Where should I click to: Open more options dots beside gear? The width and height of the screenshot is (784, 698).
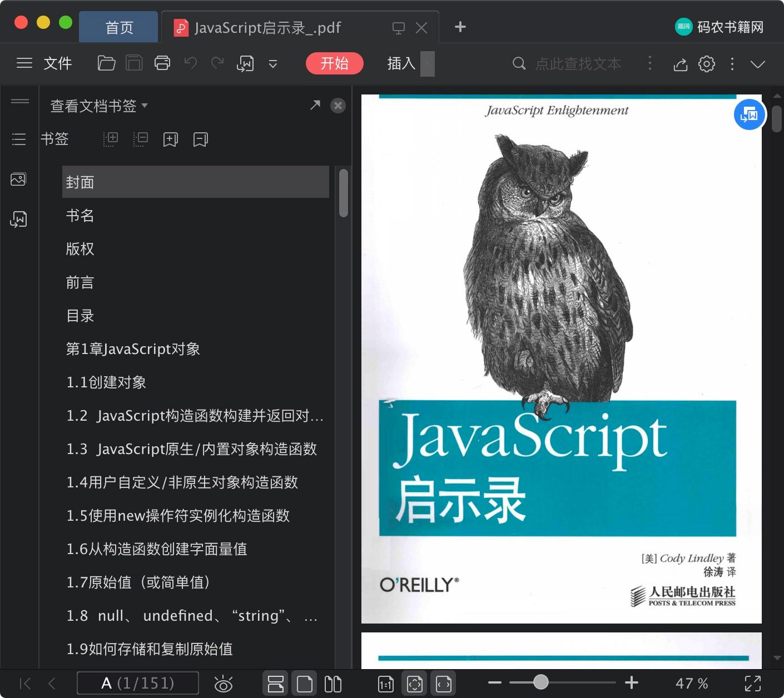click(x=732, y=64)
